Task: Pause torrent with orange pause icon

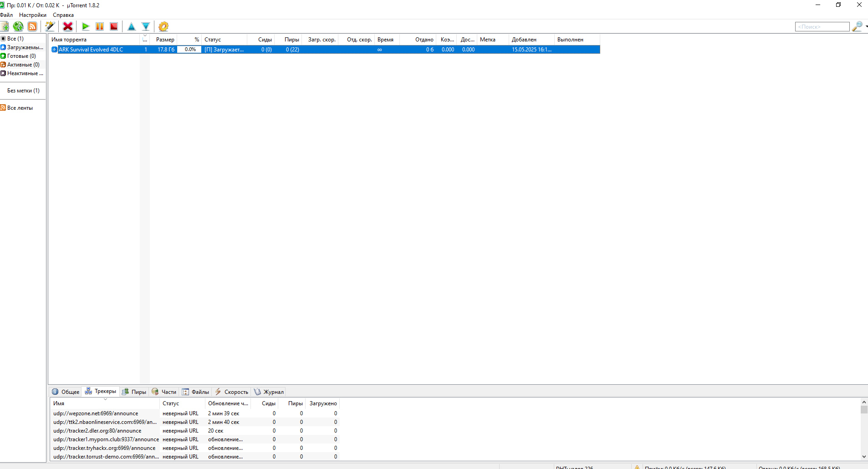Action: (100, 26)
